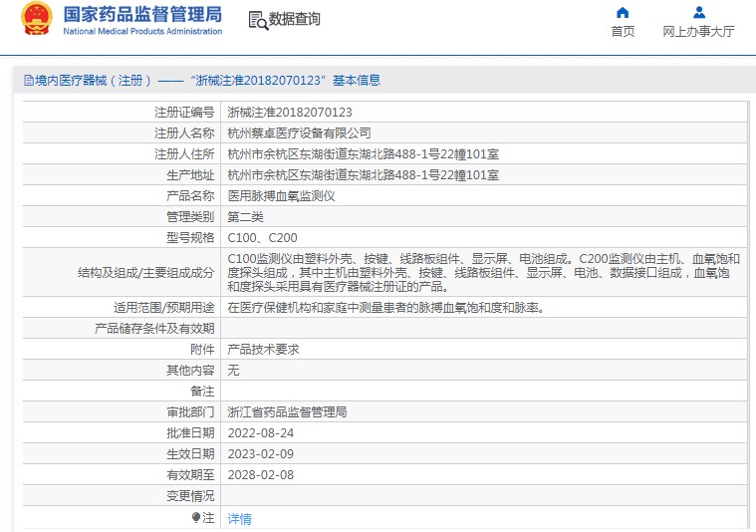The height and width of the screenshot is (532, 756).
Task: Click the label 适用范围/预期用途
Action: point(164,308)
